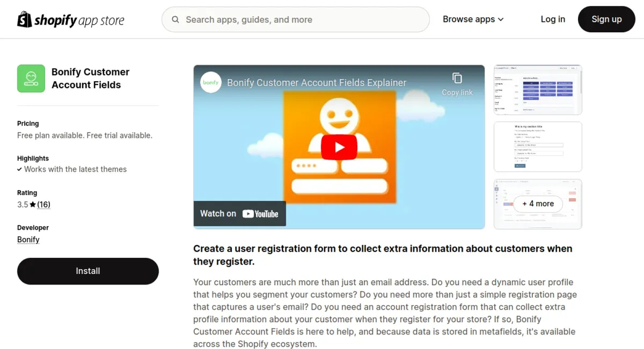
Task: Click the Copy link icon on video
Action: [x=457, y=78]
